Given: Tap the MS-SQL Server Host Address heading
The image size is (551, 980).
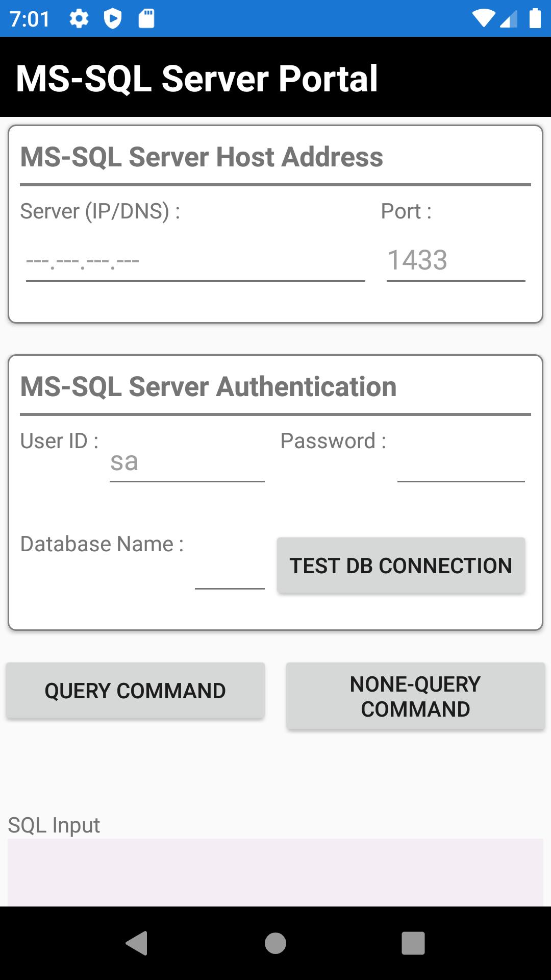Looking at the screenshot, I should (202, 157).
